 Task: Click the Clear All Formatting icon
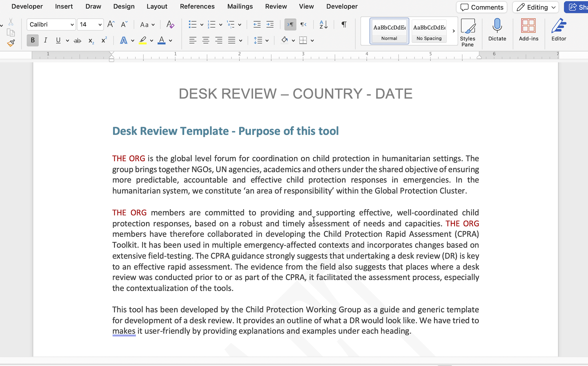click(x=170, y=24)
